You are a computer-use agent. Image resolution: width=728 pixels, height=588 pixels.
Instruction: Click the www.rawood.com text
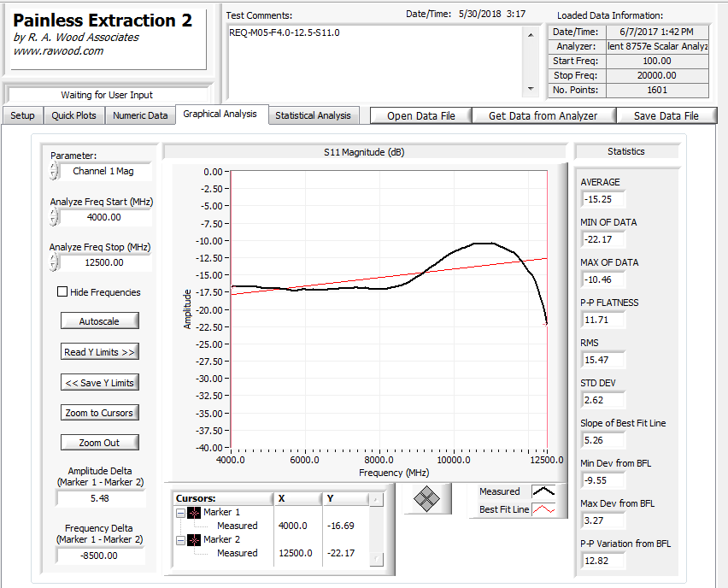(x=58, y=51)
